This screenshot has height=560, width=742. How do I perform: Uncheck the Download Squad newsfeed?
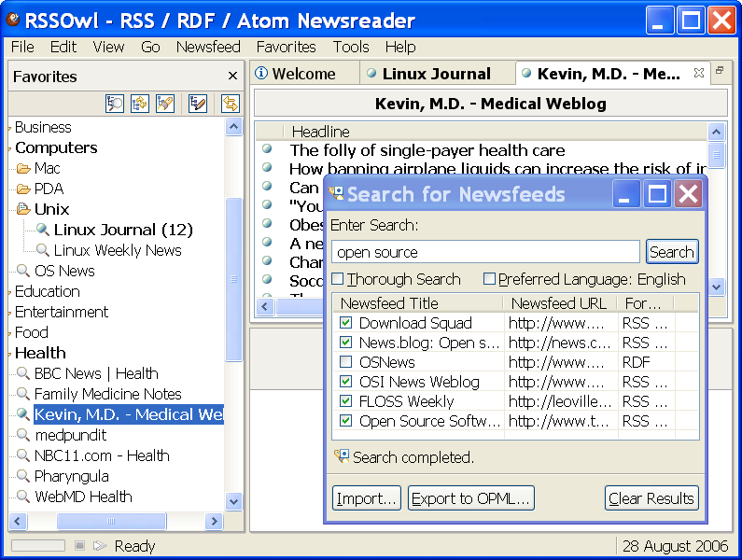[346, 323]
